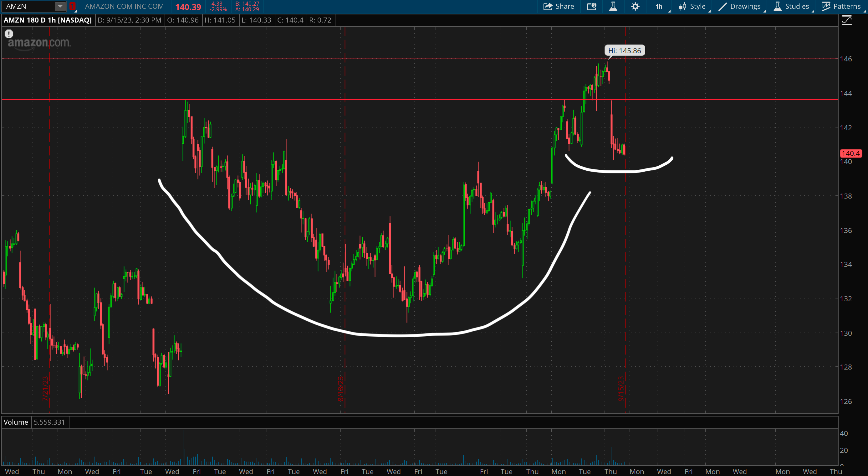Click the 40 volume axis label
This screenshot has width=868, height=476.
844,433
